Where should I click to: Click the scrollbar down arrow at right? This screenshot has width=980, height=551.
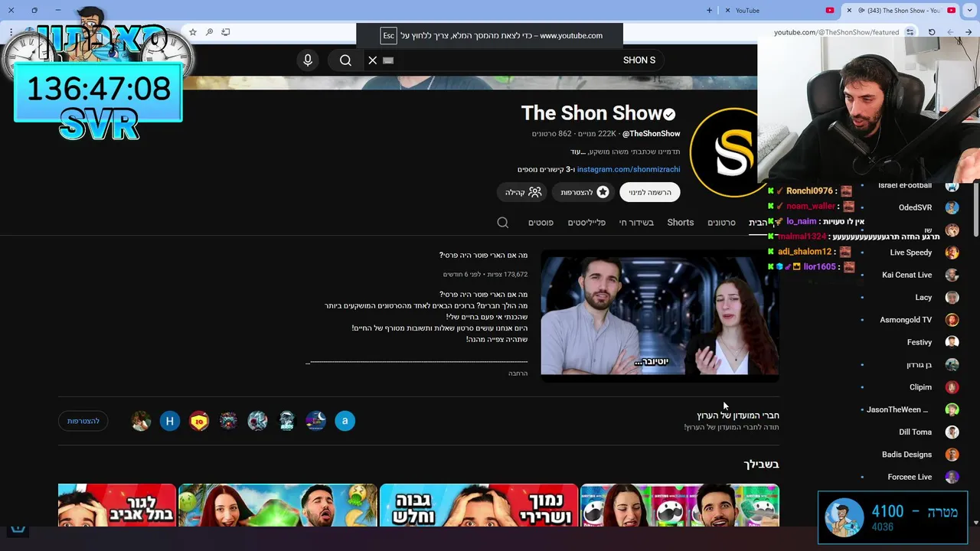coord(975,523)
